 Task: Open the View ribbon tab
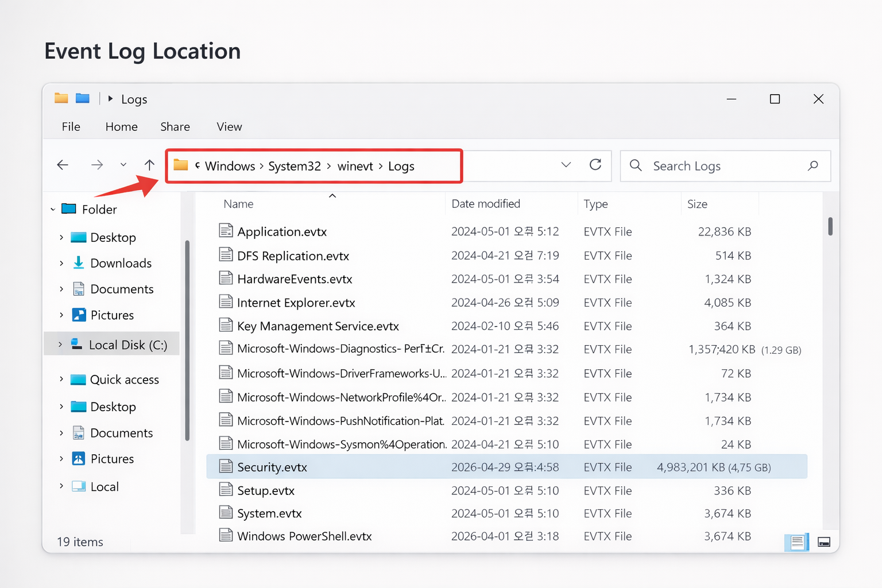[x=229, y=127]
